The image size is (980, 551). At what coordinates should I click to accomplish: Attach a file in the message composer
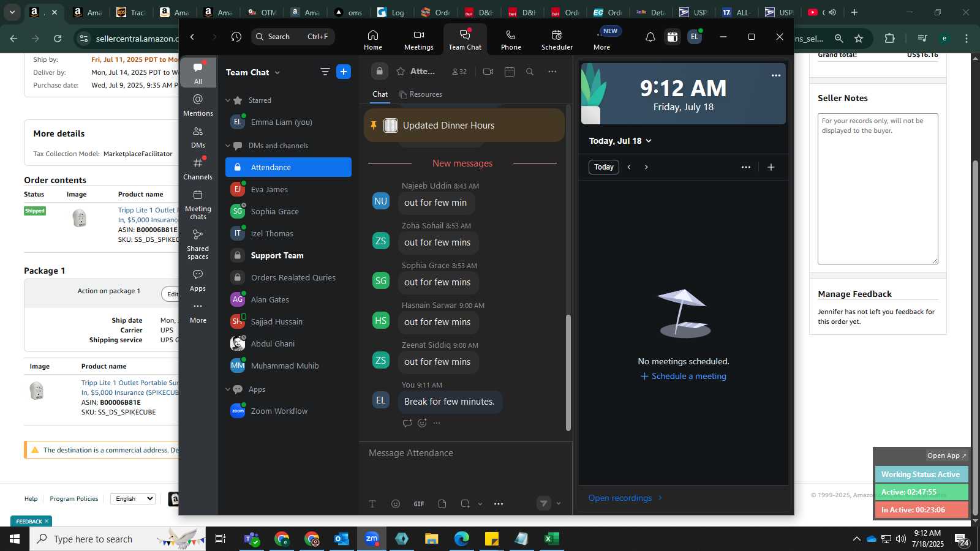pos(442,504)
